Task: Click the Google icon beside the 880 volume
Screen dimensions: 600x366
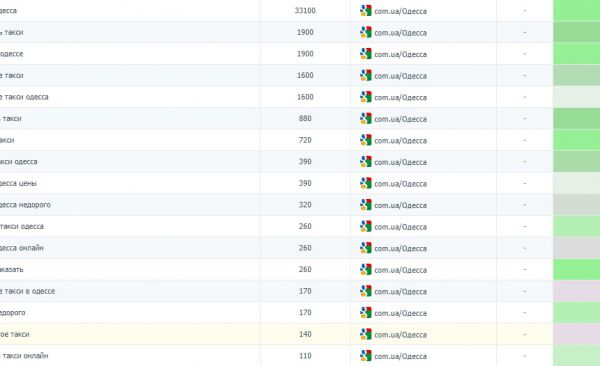Action: (366, 118)
